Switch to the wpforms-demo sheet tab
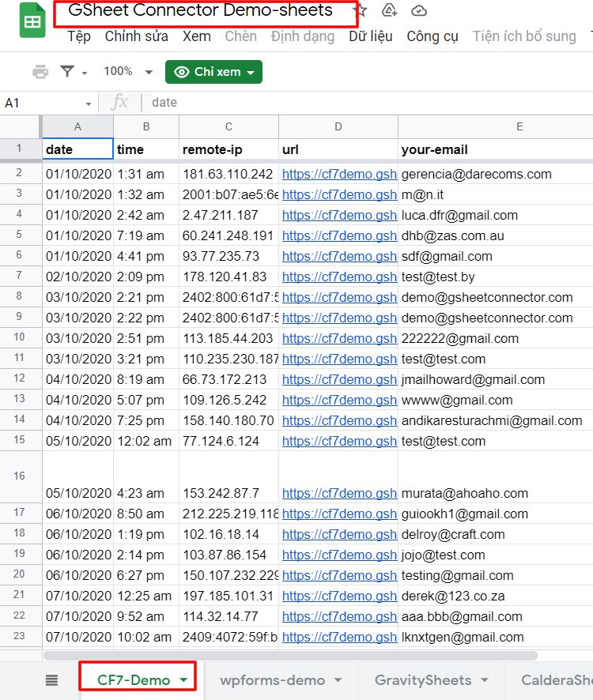The image size is (593, 700). tap(273, 680)
